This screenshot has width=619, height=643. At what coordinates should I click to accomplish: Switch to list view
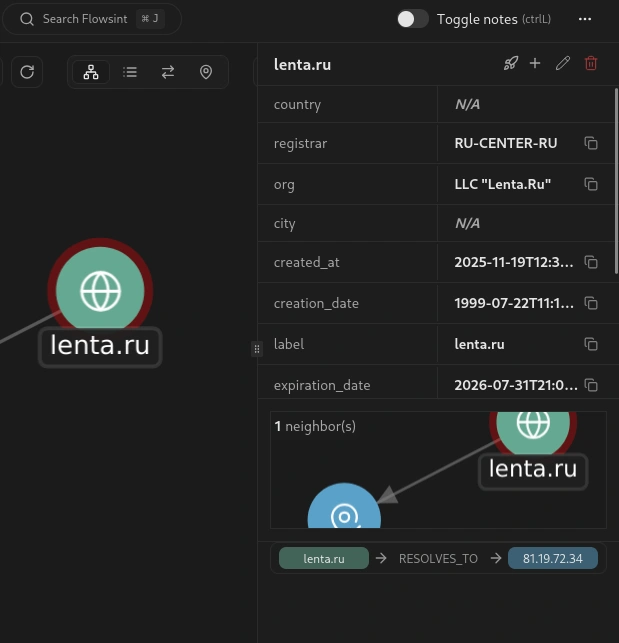point(130,72)
